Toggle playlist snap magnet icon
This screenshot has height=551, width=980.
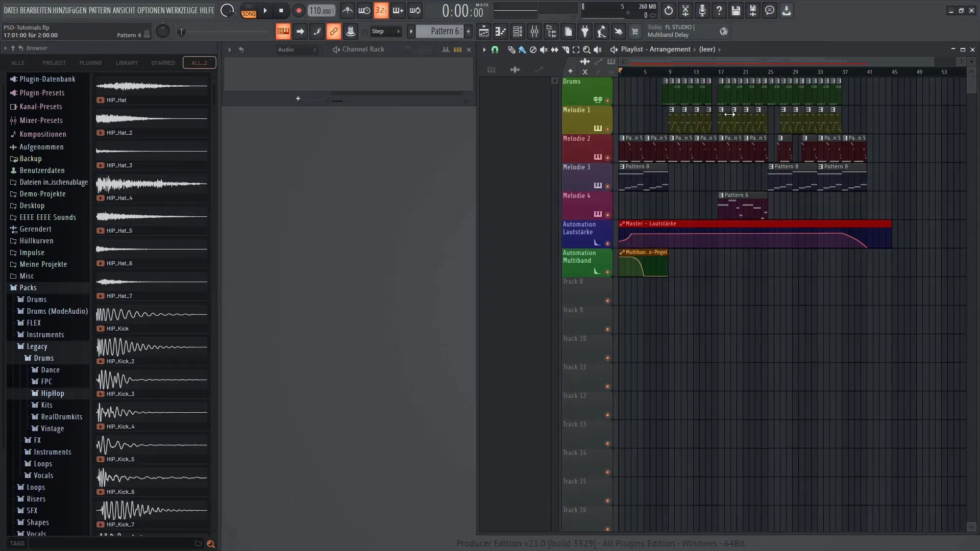click(x=495, y=49)
